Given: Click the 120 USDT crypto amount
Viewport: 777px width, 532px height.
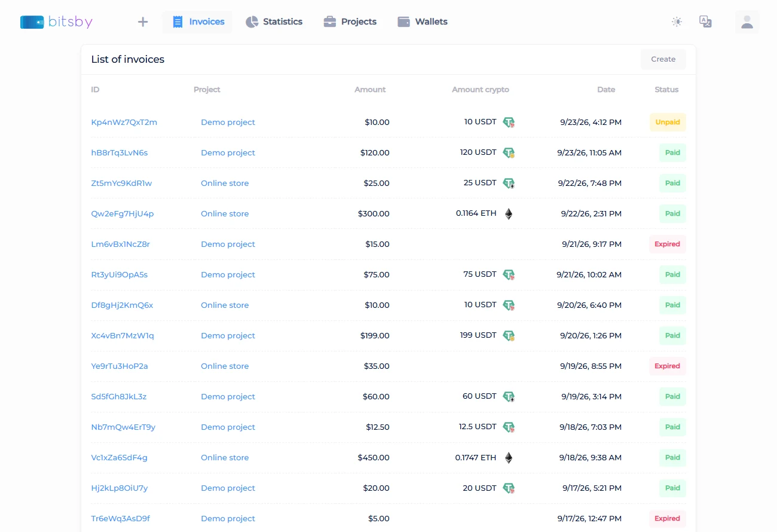Looking at the screenshot, I should click(478, 152).
